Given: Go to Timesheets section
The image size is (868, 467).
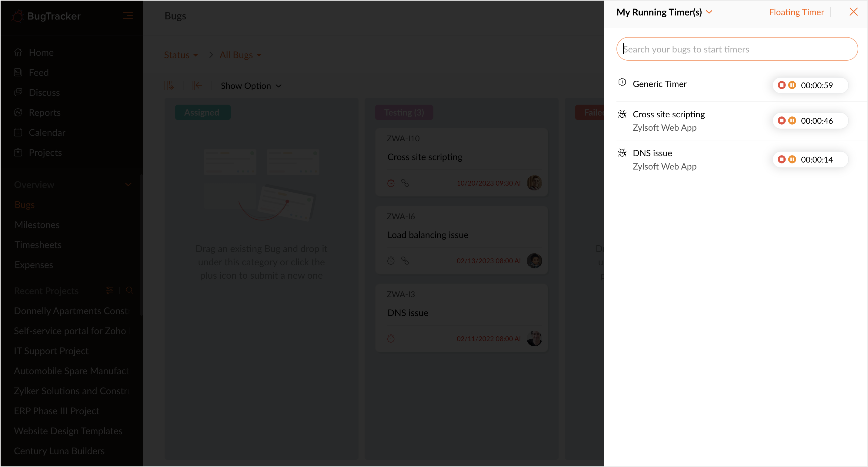Looking at the screenshot, I should [38, 244].
